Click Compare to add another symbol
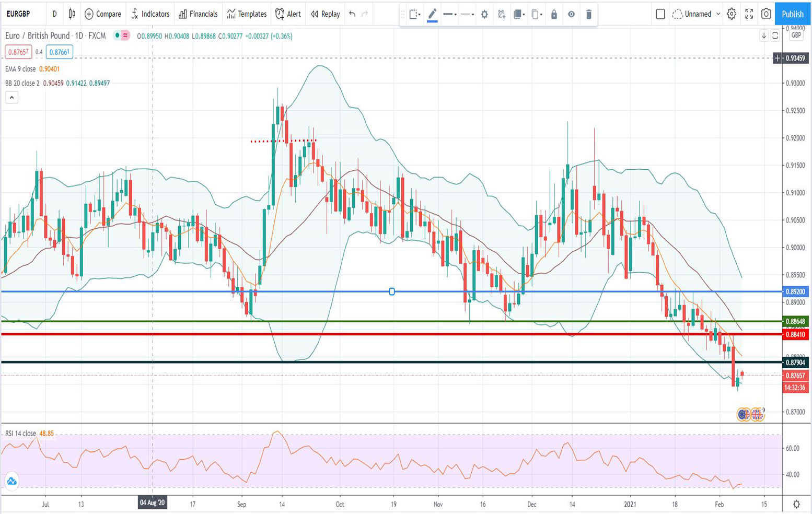 [102, 14]
